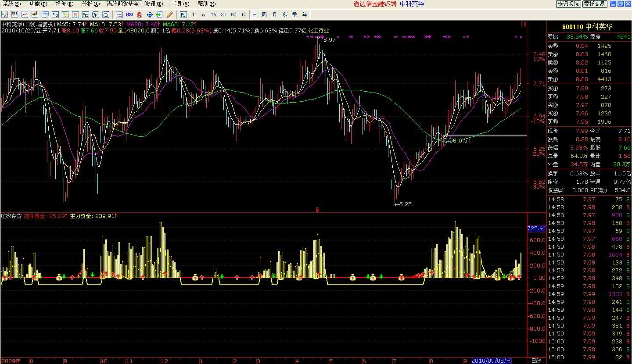This screenshot has height=364, width=632.
Task: Open the first toolbar icon with checkmark list
Action: coord(4,14)
